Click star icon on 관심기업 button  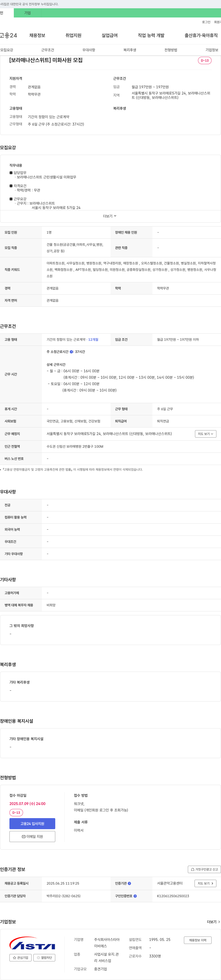(x=15, y=958)
